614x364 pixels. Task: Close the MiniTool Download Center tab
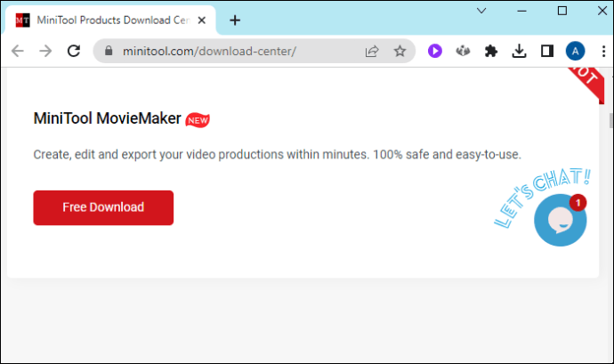coord(205,20)
